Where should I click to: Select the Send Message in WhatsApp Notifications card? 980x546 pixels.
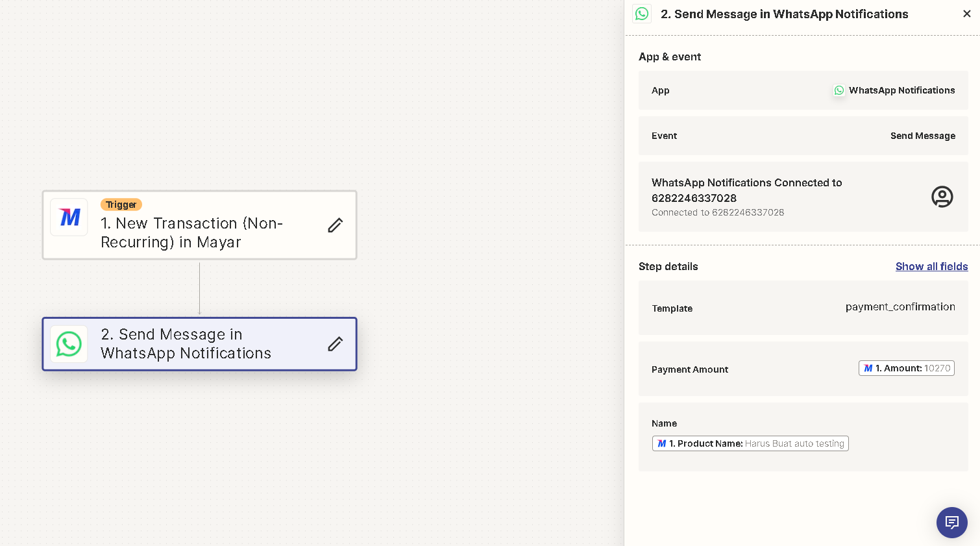coord(200,344)
